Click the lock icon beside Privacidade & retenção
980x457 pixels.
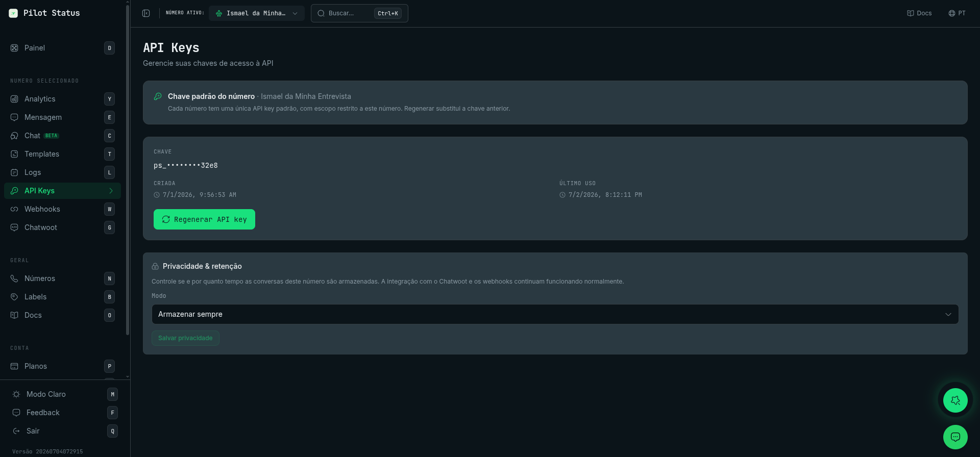tap(155, 266)
